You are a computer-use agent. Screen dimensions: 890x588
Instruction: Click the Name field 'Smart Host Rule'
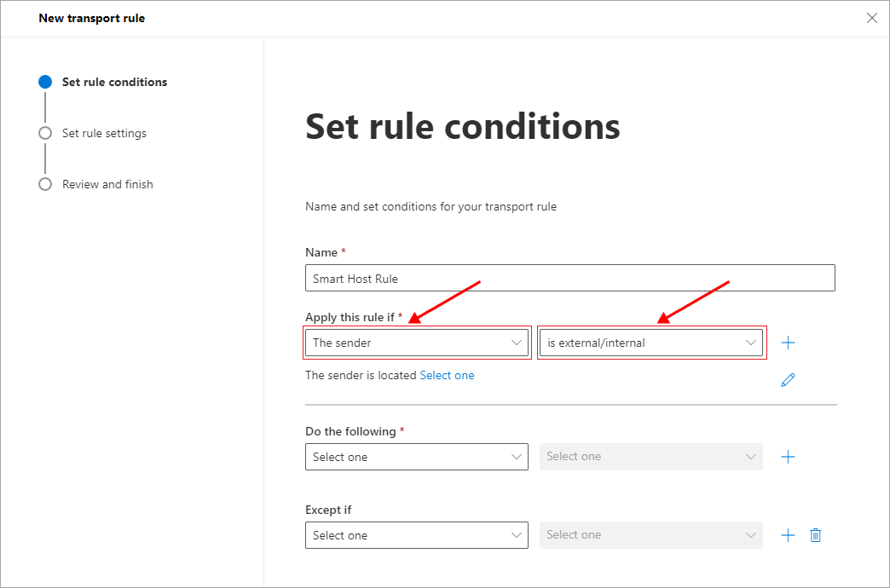point(569,279)
